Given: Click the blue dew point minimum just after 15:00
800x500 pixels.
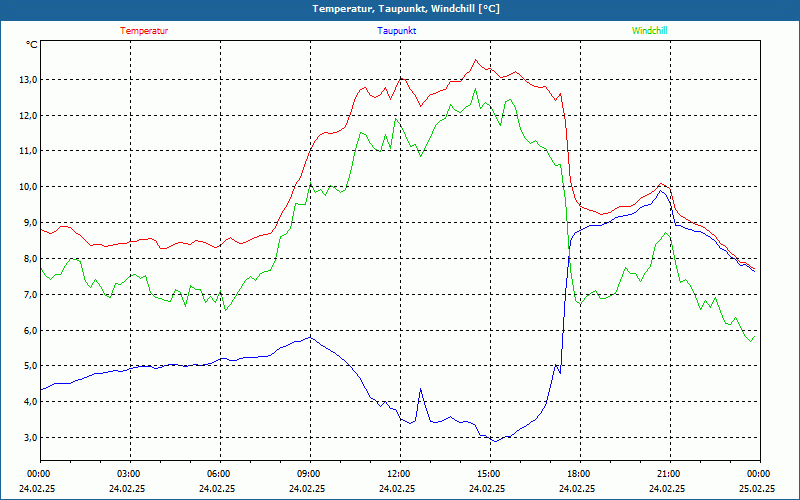Looking at the screenshot, I should [x=495, y=441].
